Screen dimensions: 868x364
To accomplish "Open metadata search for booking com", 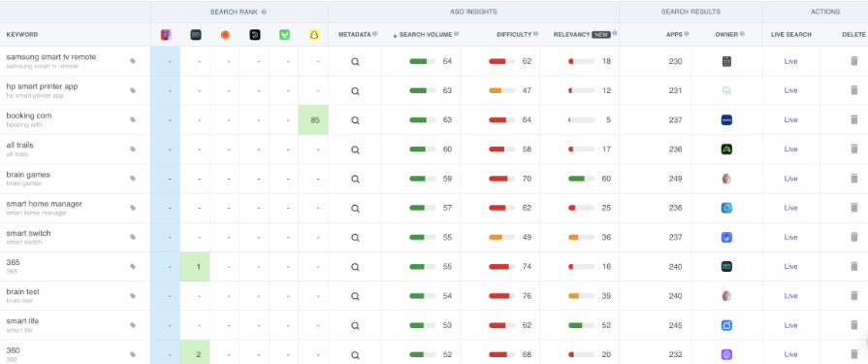I will [x=355, y=120].
